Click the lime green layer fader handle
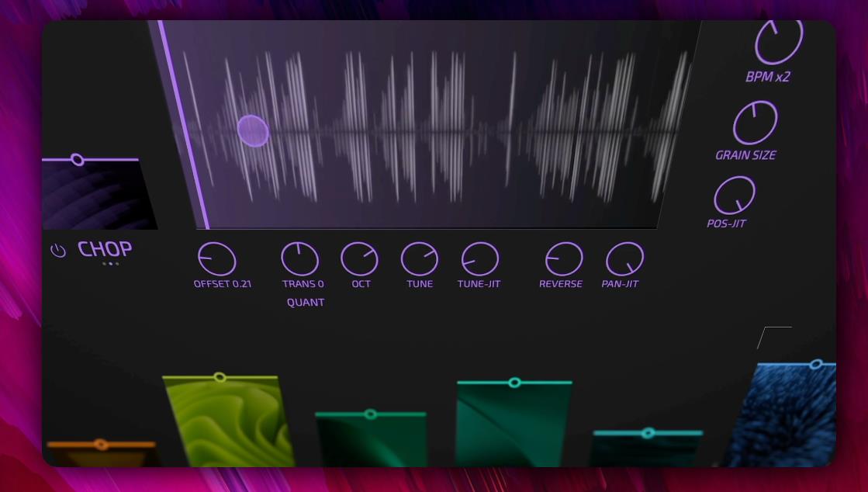 pyautogui.click(x=220, y=377)
